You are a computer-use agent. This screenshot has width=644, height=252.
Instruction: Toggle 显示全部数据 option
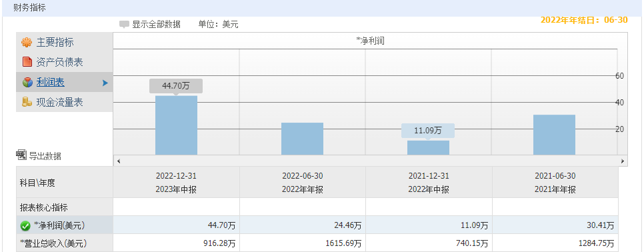click(156, 25)
